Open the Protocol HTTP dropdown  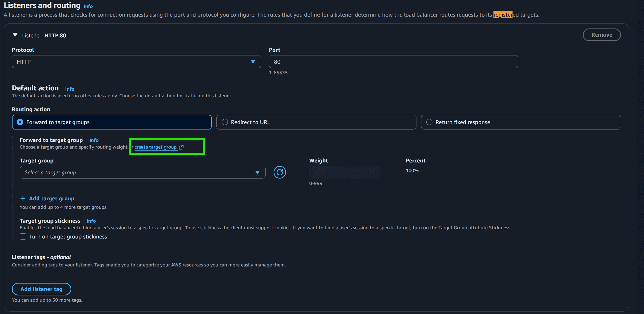(136, 62)
